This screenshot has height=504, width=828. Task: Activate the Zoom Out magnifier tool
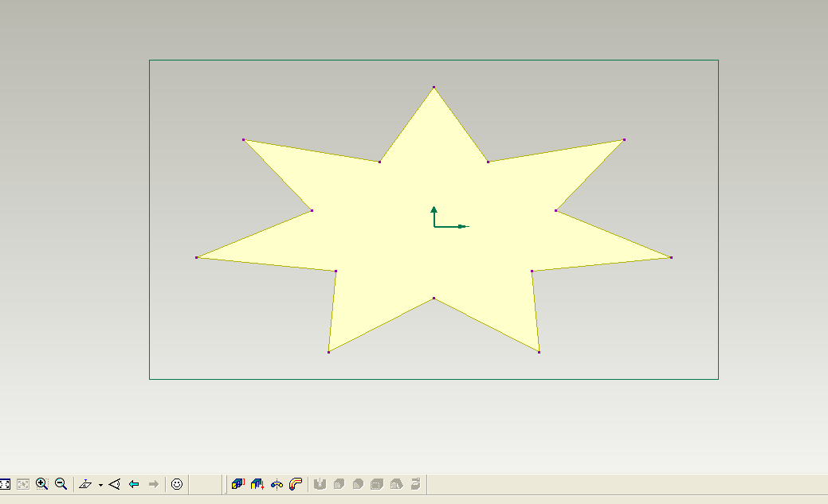coord(60,483)
